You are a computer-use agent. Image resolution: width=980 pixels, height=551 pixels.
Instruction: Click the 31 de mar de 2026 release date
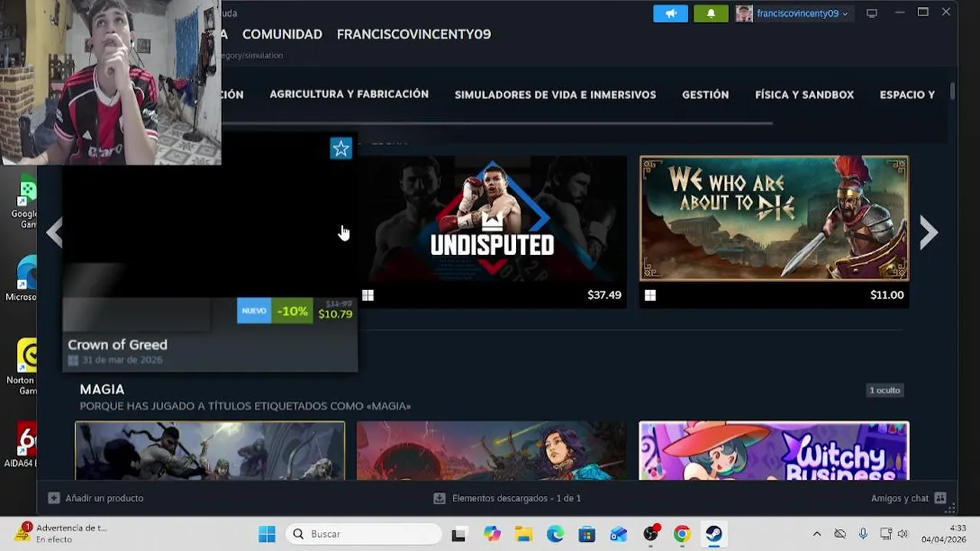pyautogui.click(x=122, y=360)
